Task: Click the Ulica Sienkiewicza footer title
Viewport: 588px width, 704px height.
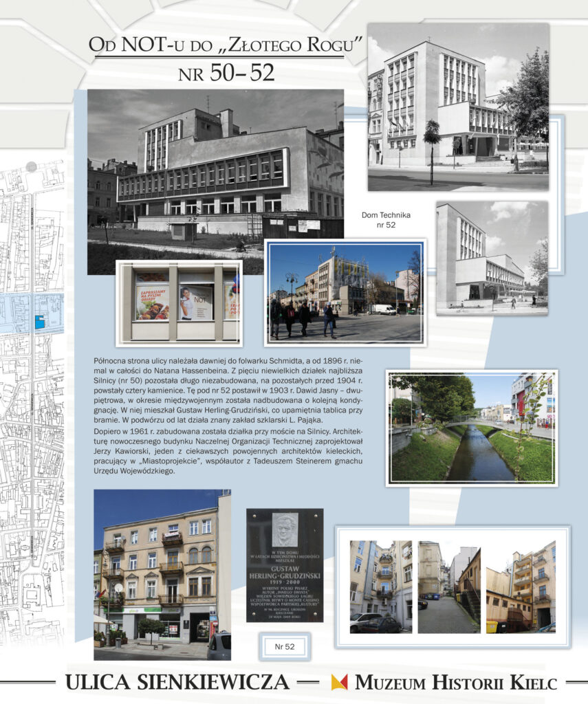Action: pyautogui.click(x=177, y=682)
